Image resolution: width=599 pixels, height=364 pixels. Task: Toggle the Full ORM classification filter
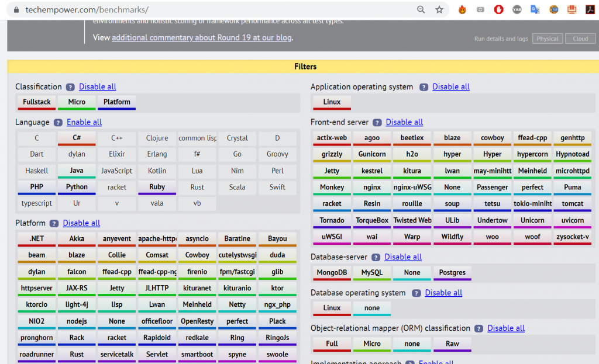coord(332,344)
